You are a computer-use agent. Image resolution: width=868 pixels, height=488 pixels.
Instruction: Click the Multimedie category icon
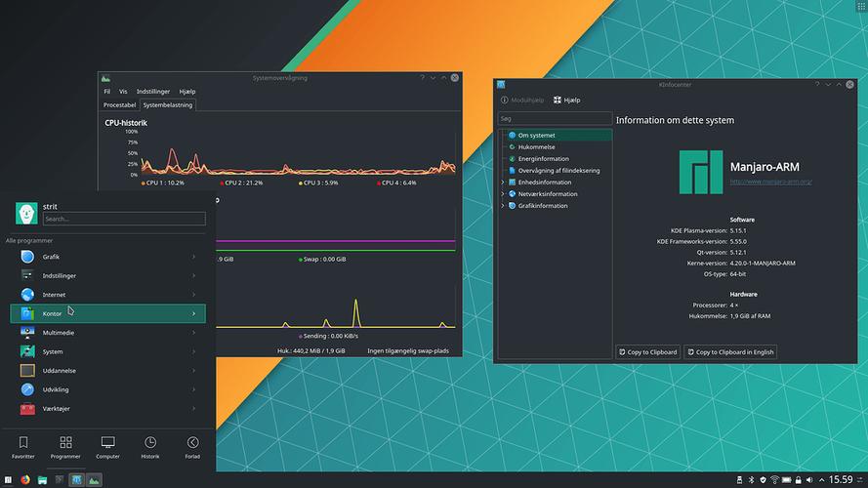(27, 333)
